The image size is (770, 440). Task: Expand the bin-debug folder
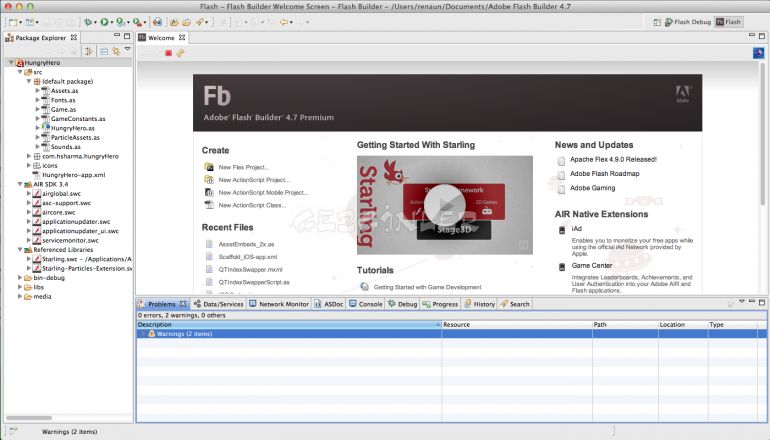pyautogui.click(x=20, y=277)
